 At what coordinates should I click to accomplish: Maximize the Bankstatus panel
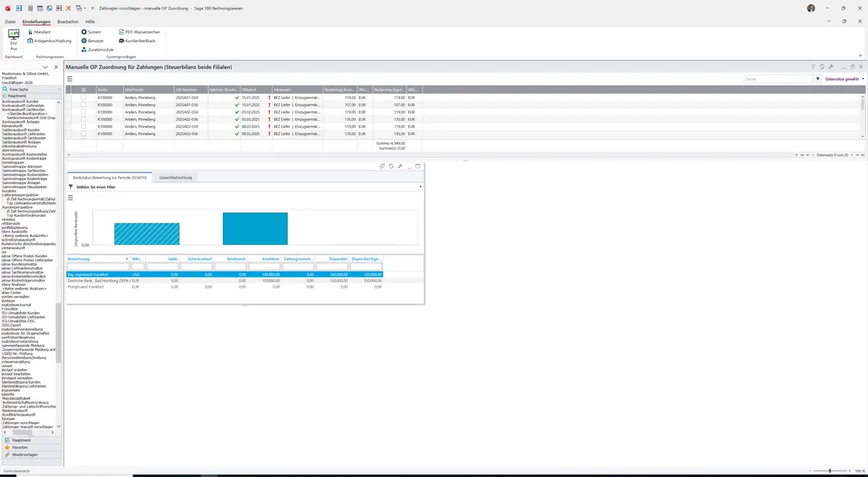tap(417, 166)
